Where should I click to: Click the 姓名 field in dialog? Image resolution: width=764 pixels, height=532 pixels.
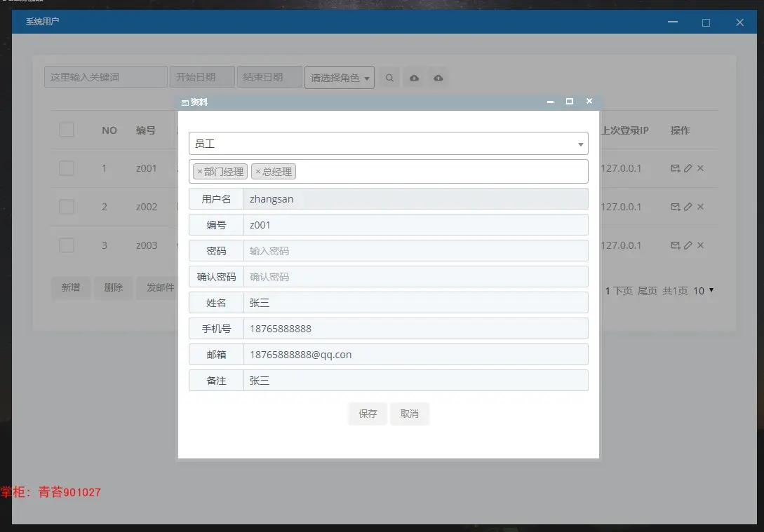(415, 303)
